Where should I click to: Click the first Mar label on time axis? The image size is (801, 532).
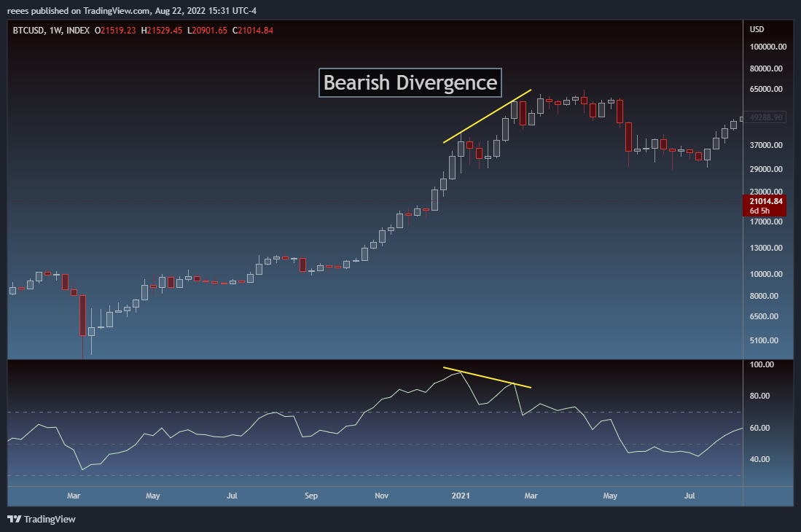(74, 496)
